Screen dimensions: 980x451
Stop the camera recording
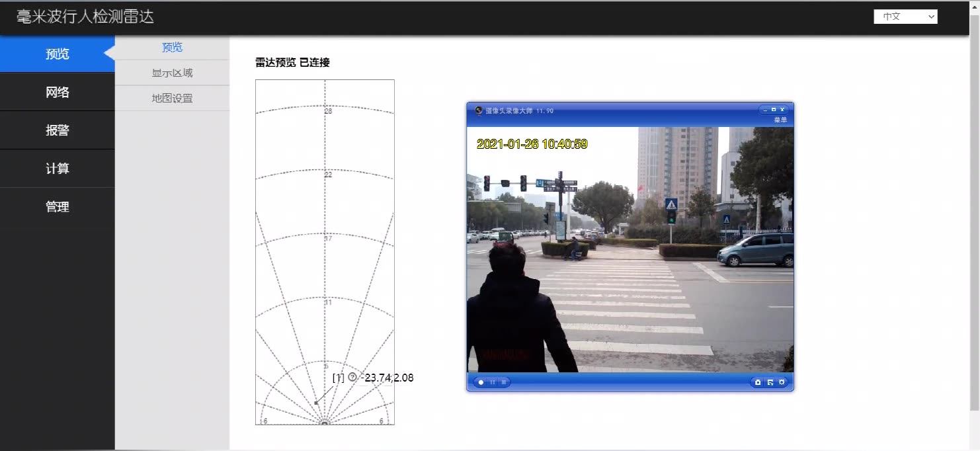coord(503,382)
